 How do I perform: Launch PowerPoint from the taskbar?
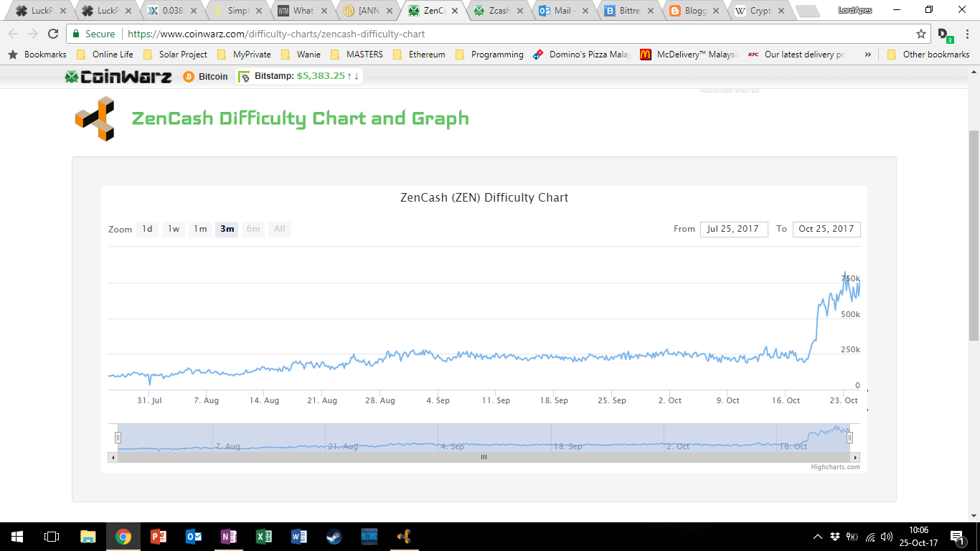click(x=159, y=536)
